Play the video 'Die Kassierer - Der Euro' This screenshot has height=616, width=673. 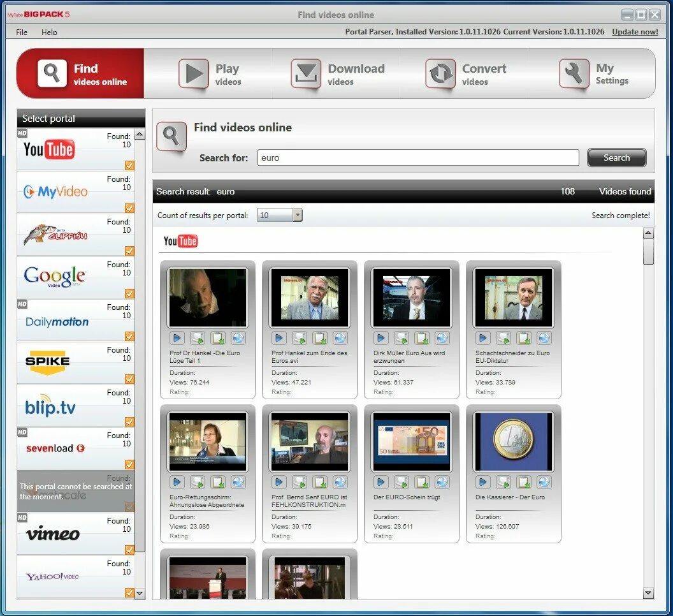click(x=483, y=482)
